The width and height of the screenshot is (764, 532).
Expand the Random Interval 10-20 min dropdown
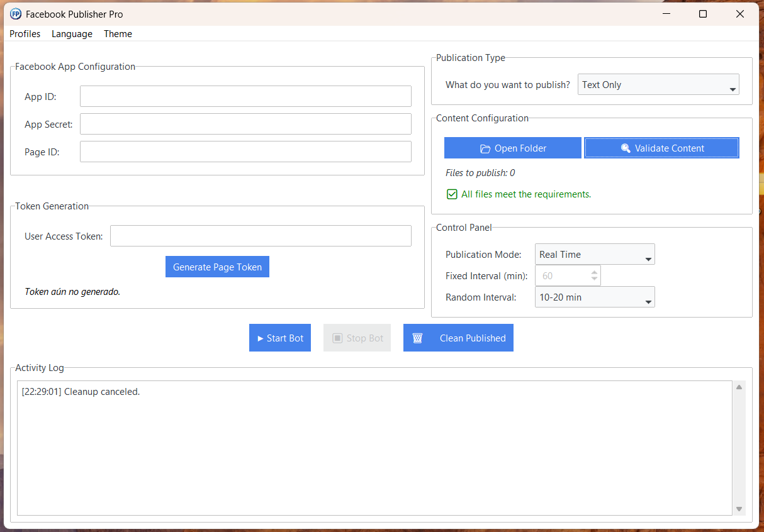[595, 297]
